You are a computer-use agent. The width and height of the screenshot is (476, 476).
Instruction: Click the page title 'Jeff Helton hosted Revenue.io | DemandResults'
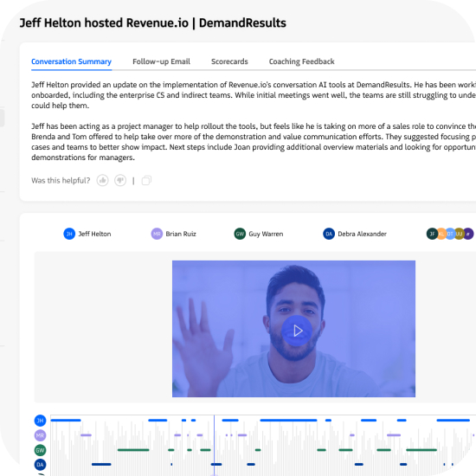click(x=152, y=23)
